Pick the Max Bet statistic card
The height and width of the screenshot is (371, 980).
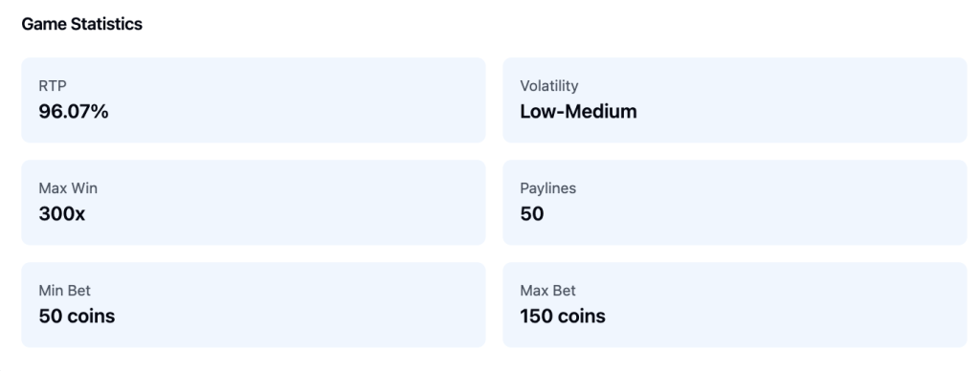[735, 305]
